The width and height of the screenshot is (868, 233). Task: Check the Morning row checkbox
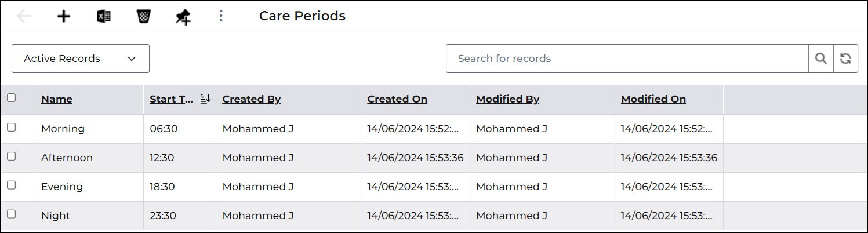[x=11, y=128]
